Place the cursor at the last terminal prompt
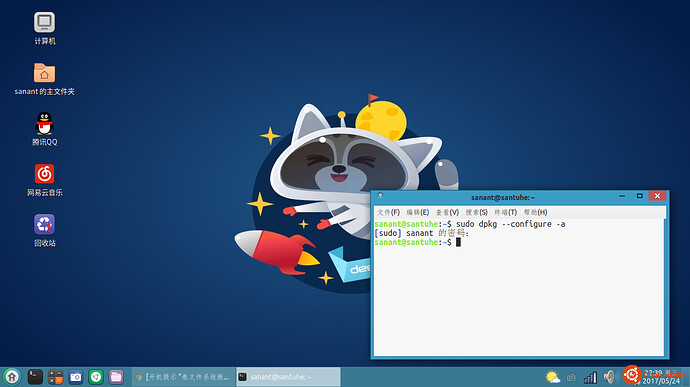 [458, 243]
